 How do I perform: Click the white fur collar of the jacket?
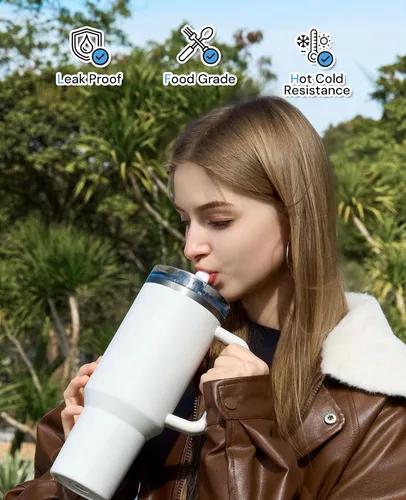point(365,345)
